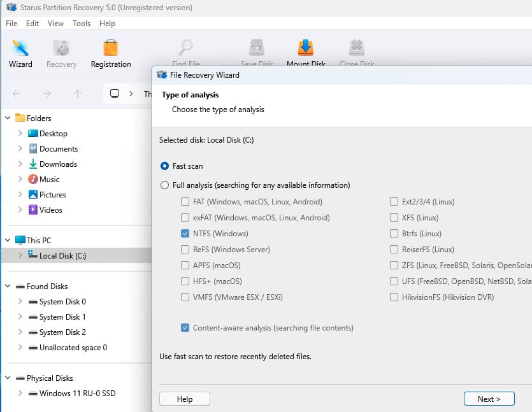Screen dimensions: 532x412
Task: Open the View menu
Action: click(55, 24)
